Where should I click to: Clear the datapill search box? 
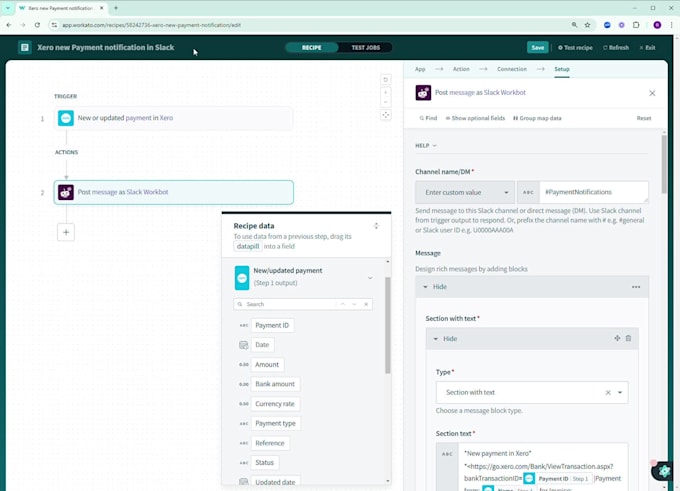[x=366, y=304]
